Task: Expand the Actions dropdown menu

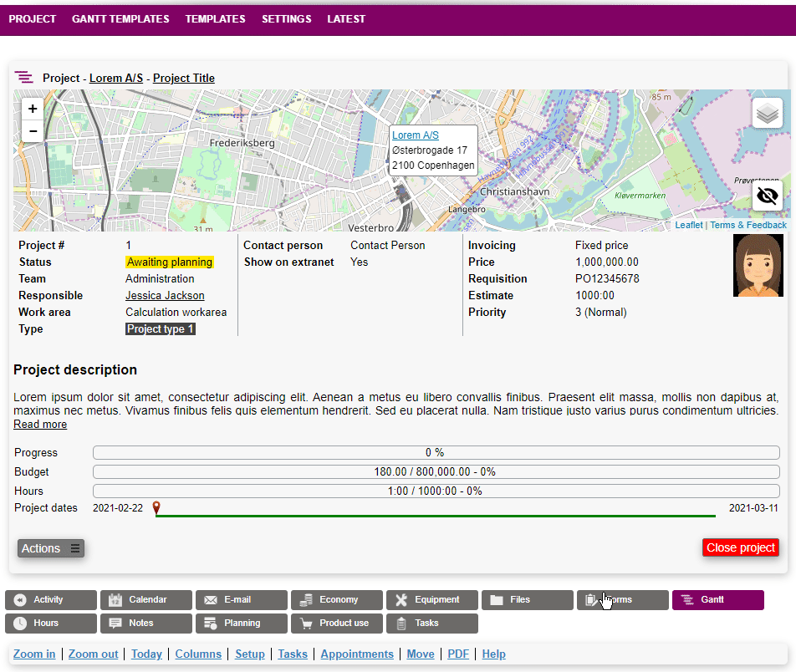Action: click(x=50, y=548)
